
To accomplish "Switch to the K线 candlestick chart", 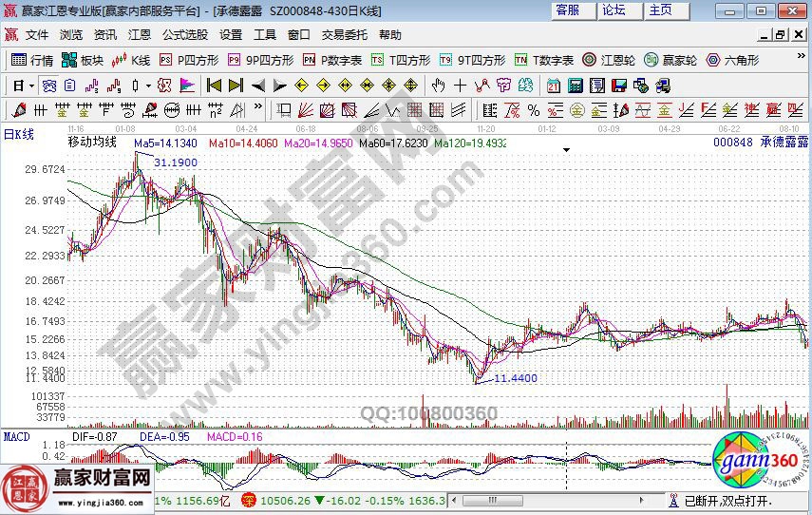I will [132, 60].
